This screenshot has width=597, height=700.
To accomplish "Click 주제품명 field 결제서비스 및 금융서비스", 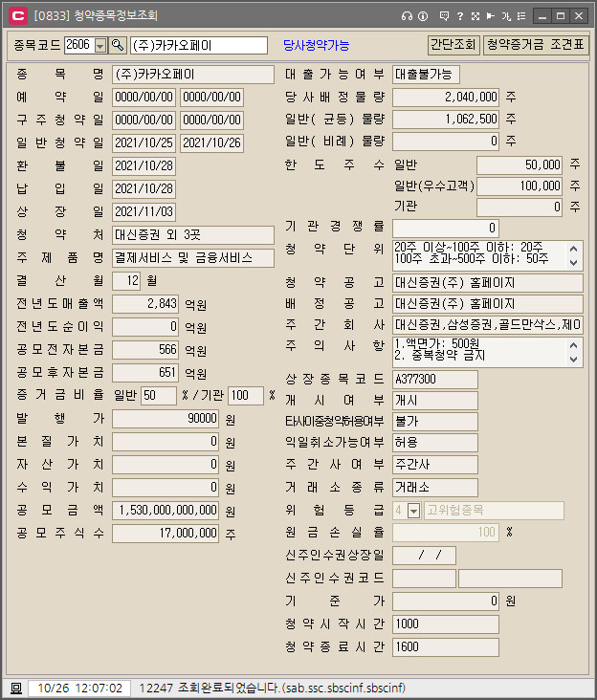I will coord(193,258).
